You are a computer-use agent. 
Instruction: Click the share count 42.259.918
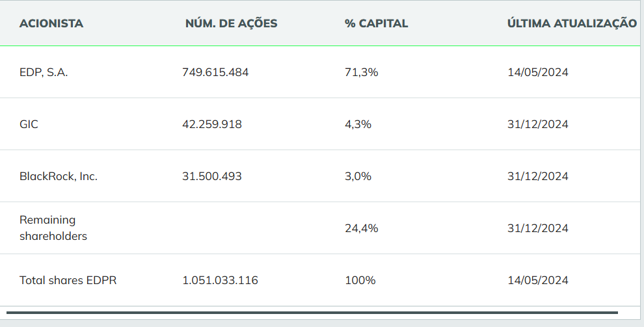tap(212, 124)
